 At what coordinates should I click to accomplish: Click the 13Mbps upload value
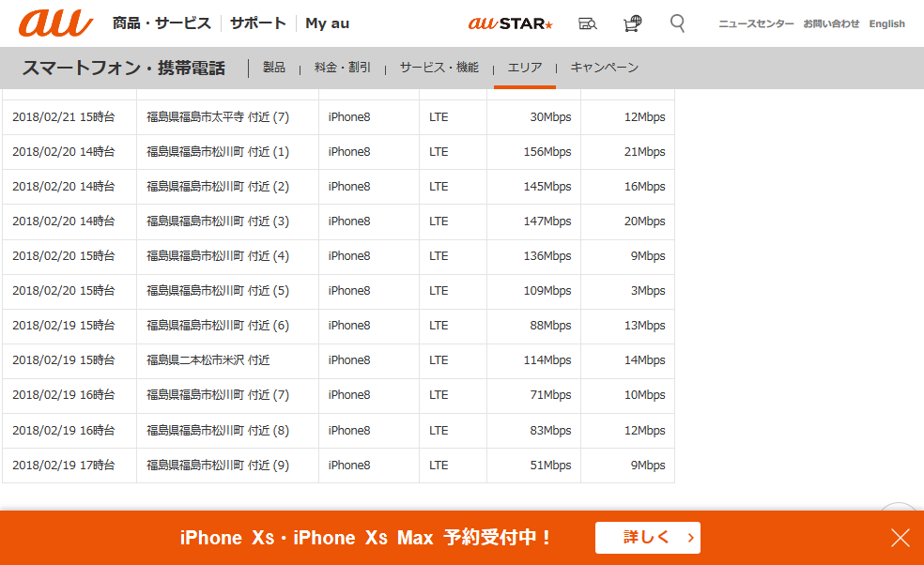coord(645,326)
